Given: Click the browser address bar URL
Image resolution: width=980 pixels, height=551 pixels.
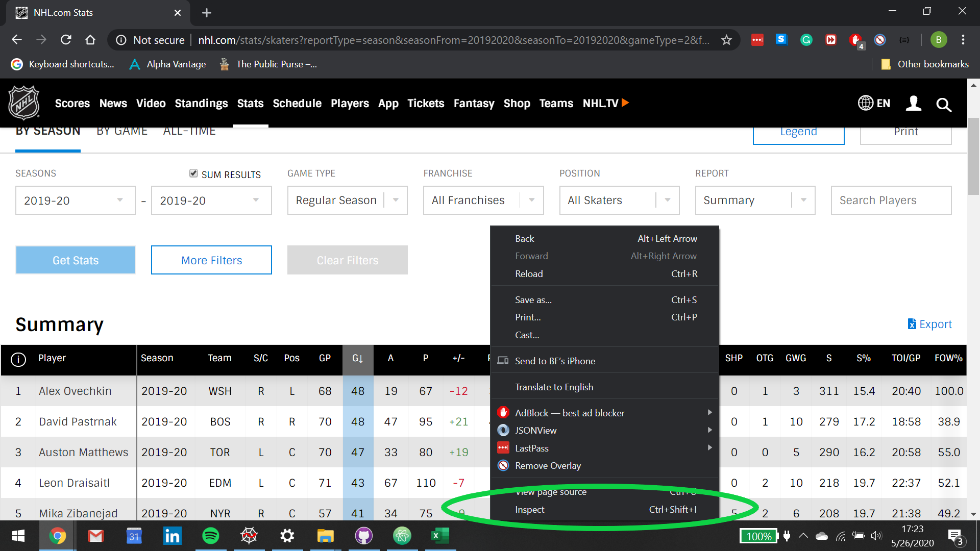Looking at the screenshot, I should point(454,40).
